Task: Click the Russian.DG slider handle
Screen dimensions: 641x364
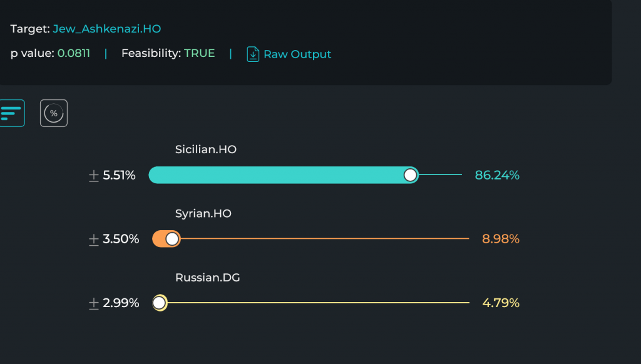Action: [160, 303]
